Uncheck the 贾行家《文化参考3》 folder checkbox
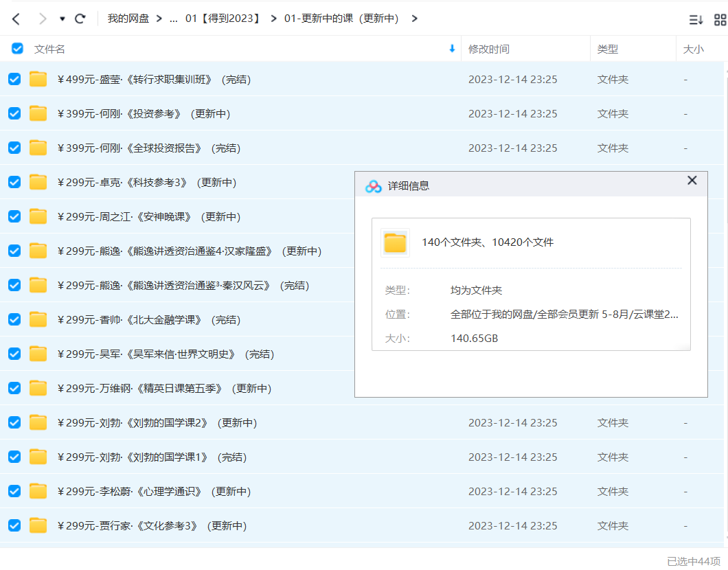728x570 pixels. coord(14,525)
